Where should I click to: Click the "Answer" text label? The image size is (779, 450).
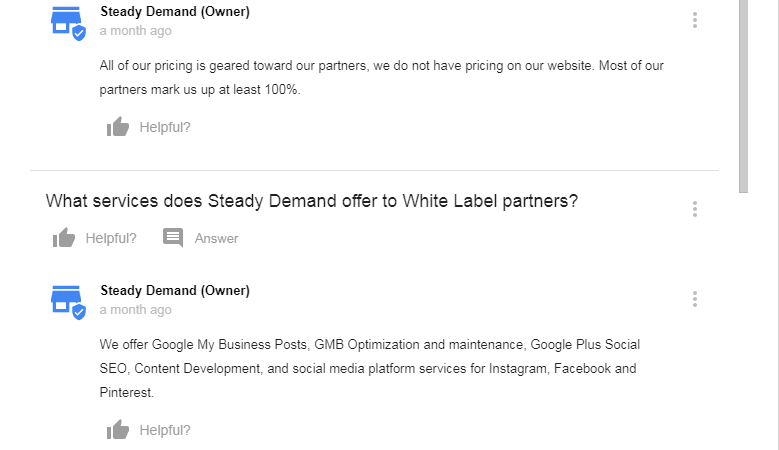[x=216, y=238]
